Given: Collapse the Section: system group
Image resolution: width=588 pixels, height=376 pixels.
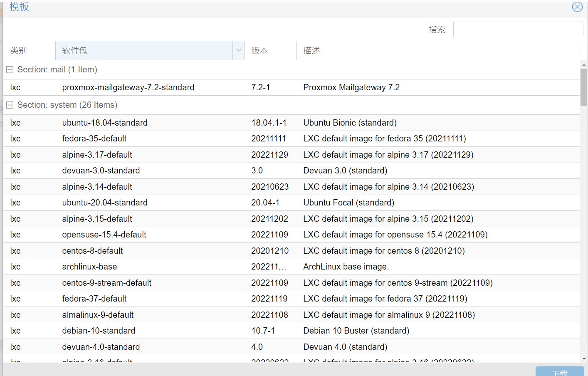Looking at the screenshot, I should click(10, 105).
